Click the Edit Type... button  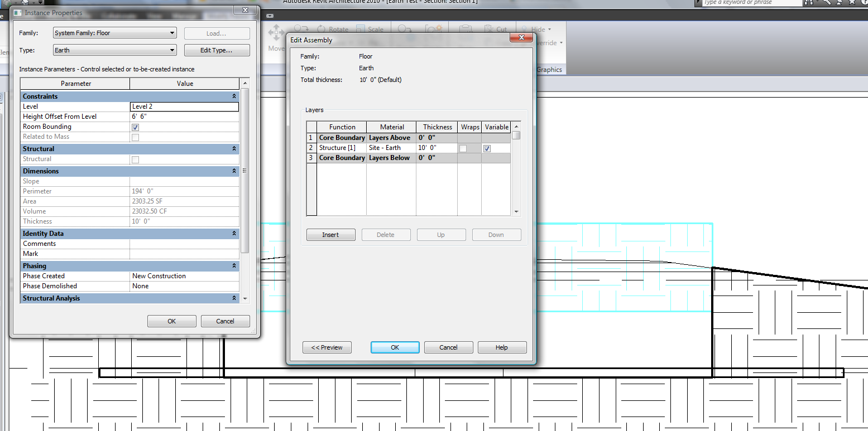(217, 50)
